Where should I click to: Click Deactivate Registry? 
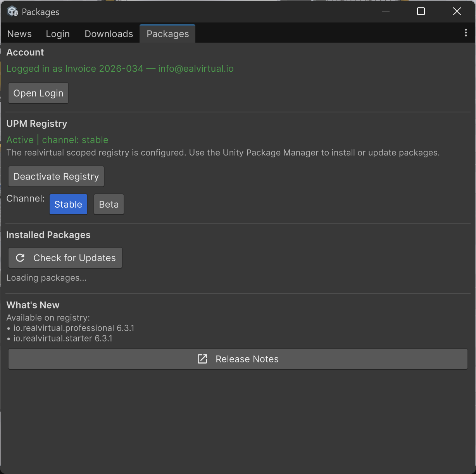tap(56, 177)
